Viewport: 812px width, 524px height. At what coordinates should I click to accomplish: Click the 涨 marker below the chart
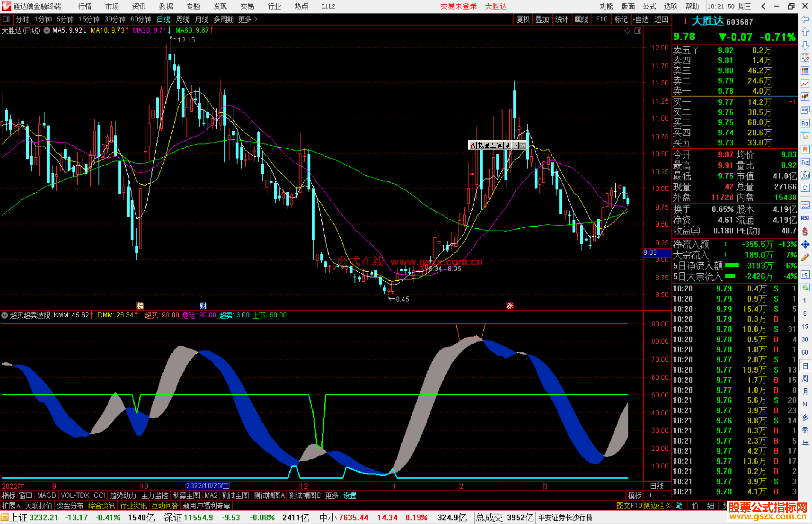coord(510,305)
